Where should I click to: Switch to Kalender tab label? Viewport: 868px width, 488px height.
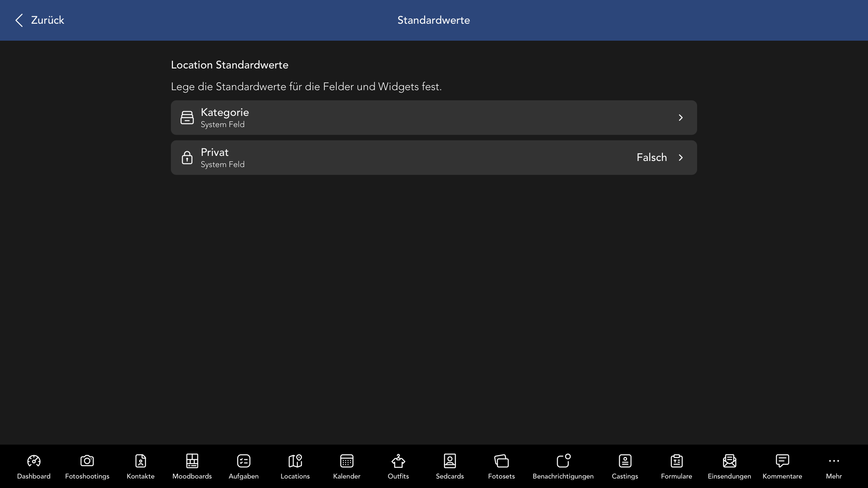tap(347, 476)
